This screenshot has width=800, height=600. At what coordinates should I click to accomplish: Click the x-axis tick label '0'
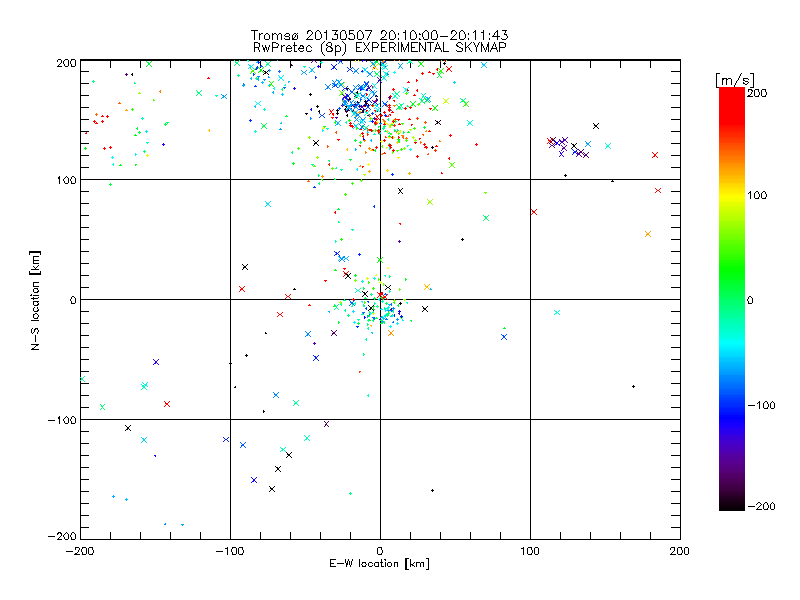380,551
